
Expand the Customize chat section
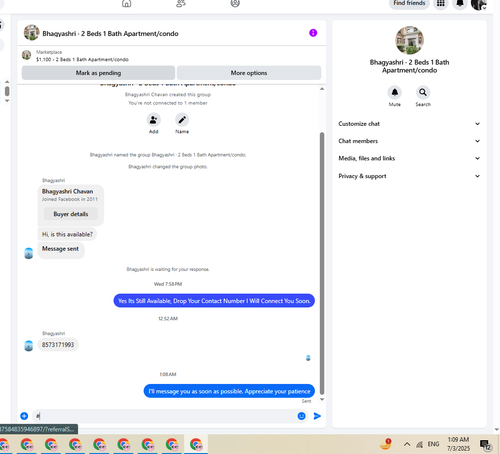click(409, 124)
